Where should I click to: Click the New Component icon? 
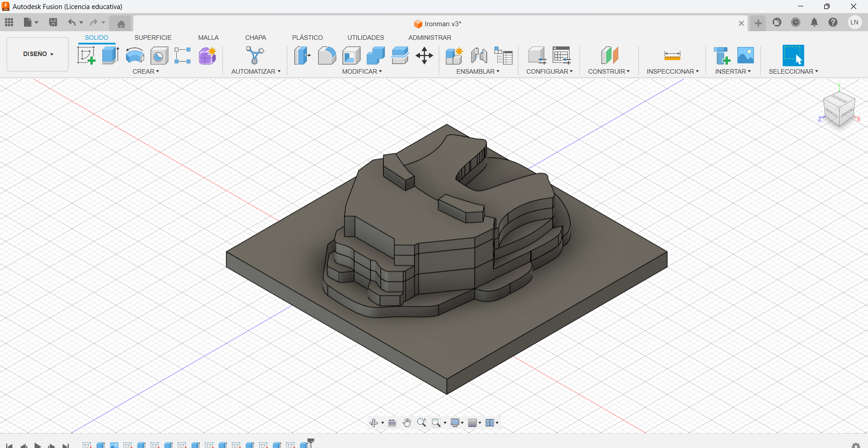point(454,56)
